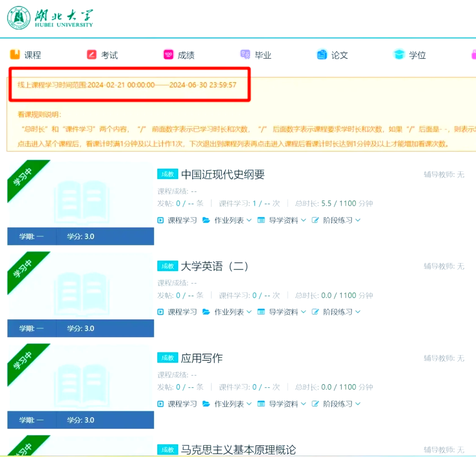Click 课程学习 play icon for 中国近现代史纲要
Screen dimensions: 476x457
tap(161, 220)
